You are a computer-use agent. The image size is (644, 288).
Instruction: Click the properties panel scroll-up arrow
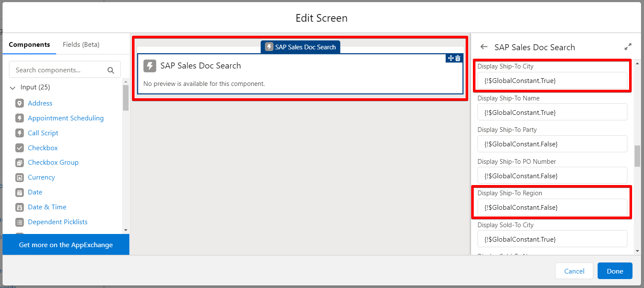(x=637, y=63)
